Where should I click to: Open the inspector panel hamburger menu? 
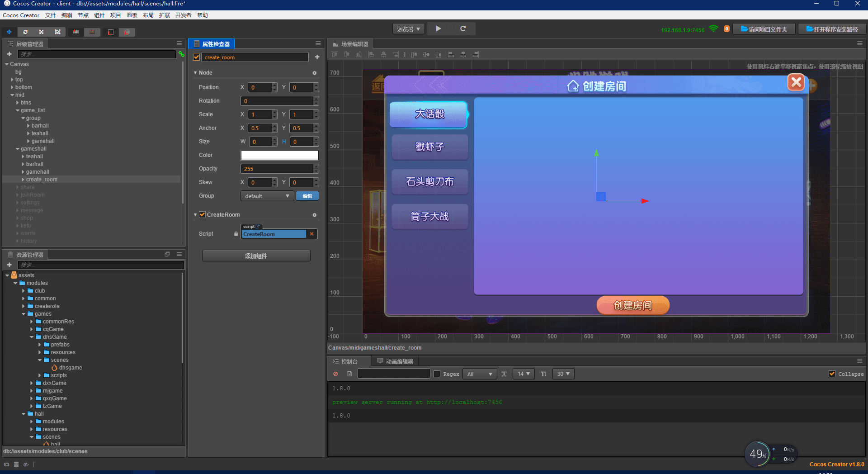point(318,43)
